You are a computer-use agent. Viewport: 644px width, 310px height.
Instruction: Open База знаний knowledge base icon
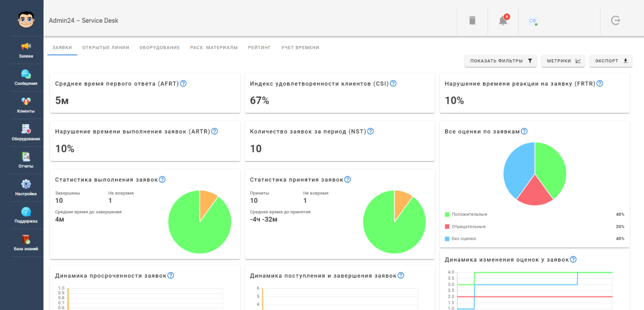(x=26, y=239)
